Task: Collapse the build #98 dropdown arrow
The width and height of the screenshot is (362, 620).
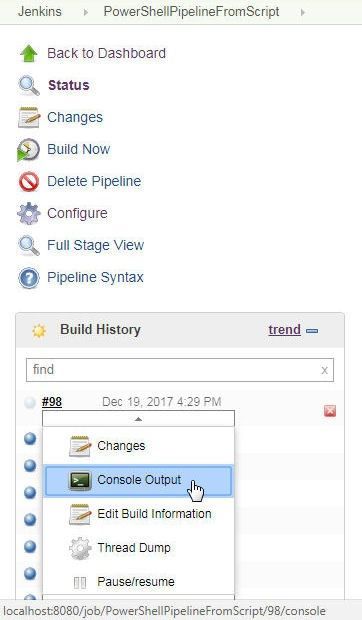Action: [138, 419]
